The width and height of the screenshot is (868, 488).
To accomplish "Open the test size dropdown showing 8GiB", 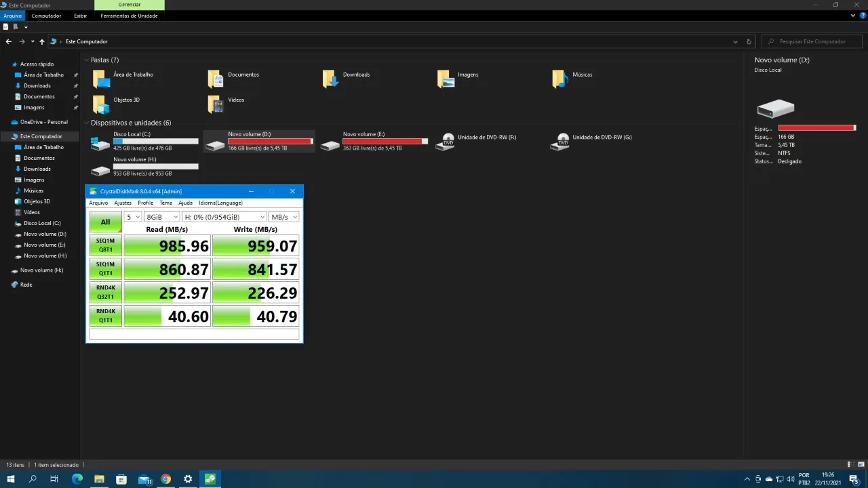I will tap(162, 217).
